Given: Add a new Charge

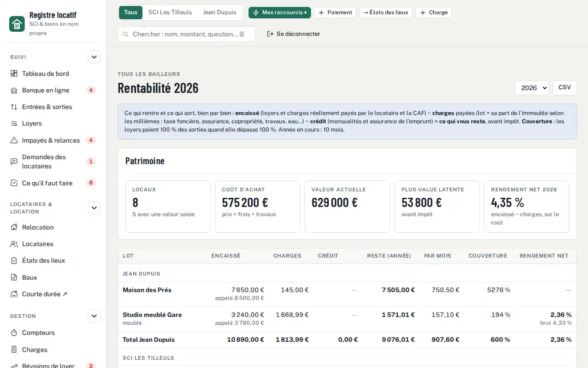Looking at the screenshot, I should 434,12.
